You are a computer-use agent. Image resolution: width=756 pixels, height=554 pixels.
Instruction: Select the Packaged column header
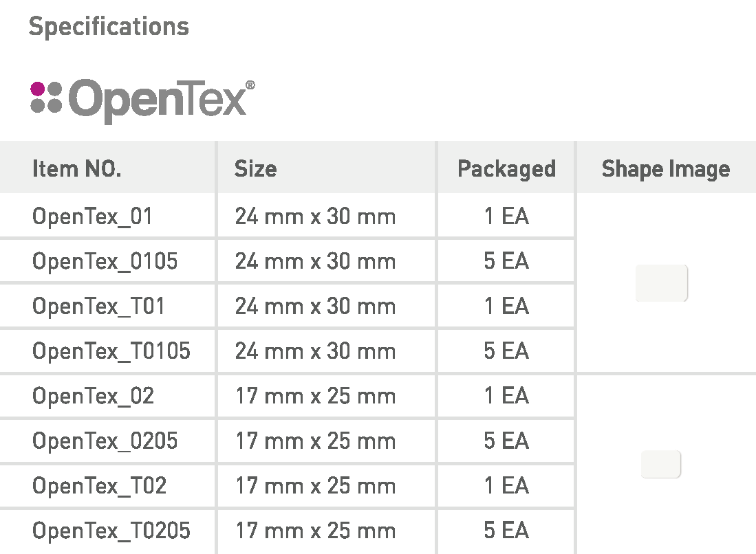click(x=506, y=169)
